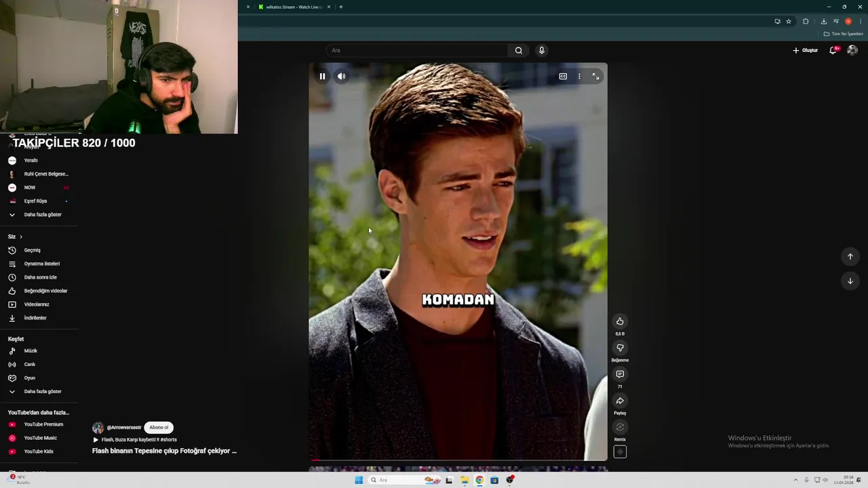Enter fullscreen on the Shorts player
868x488 pixels.
(595, 77)
